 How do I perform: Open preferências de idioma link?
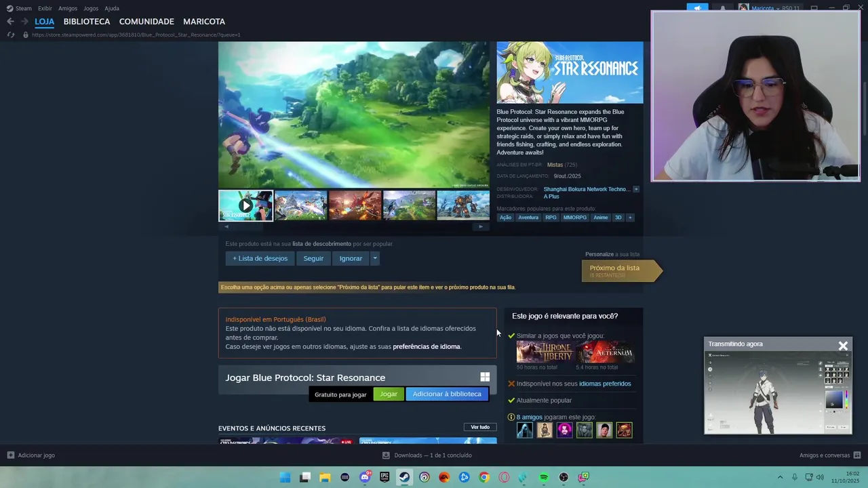point(427,346)
